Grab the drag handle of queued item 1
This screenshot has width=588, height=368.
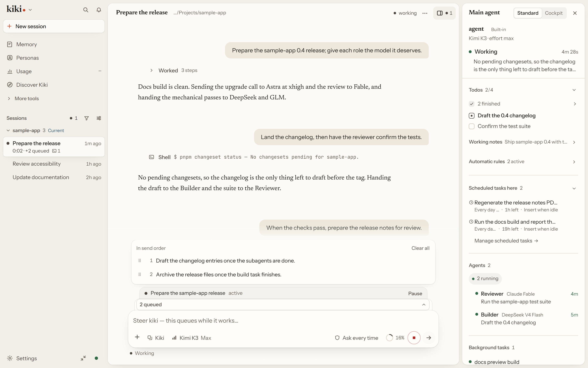[139, 260]
